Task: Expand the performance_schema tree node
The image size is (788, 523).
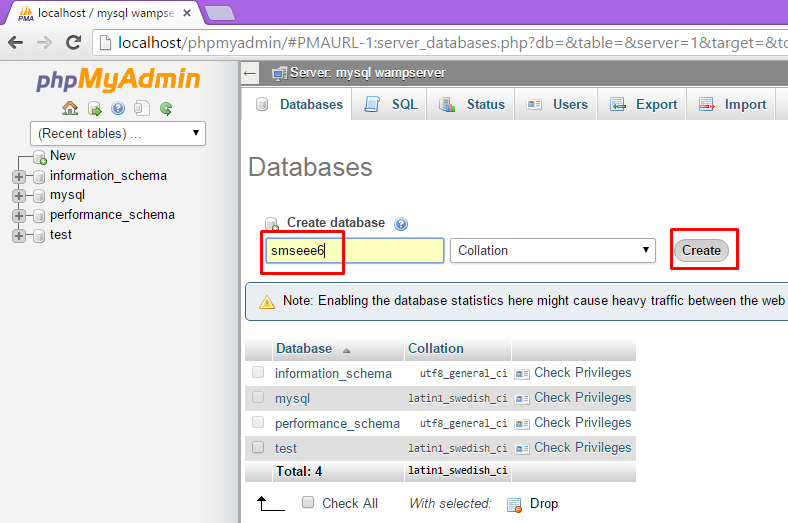Action: pos(18,215)
